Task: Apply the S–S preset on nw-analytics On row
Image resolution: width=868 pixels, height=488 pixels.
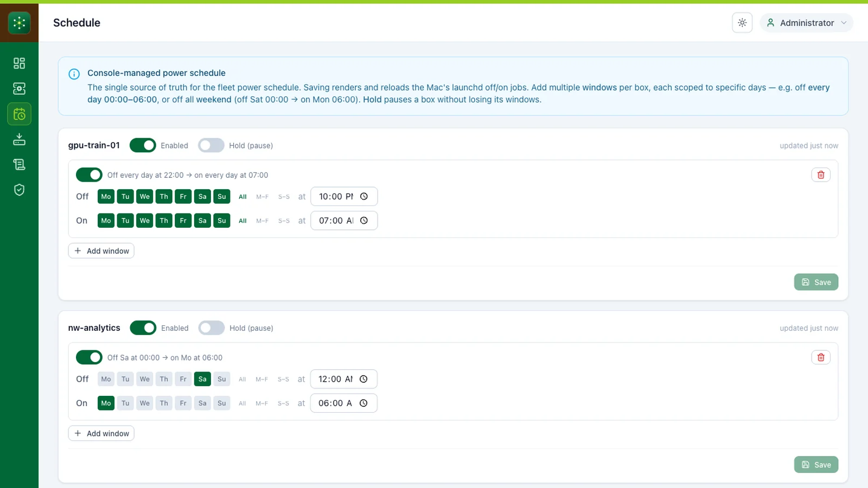Action: [x=283, y=403]
